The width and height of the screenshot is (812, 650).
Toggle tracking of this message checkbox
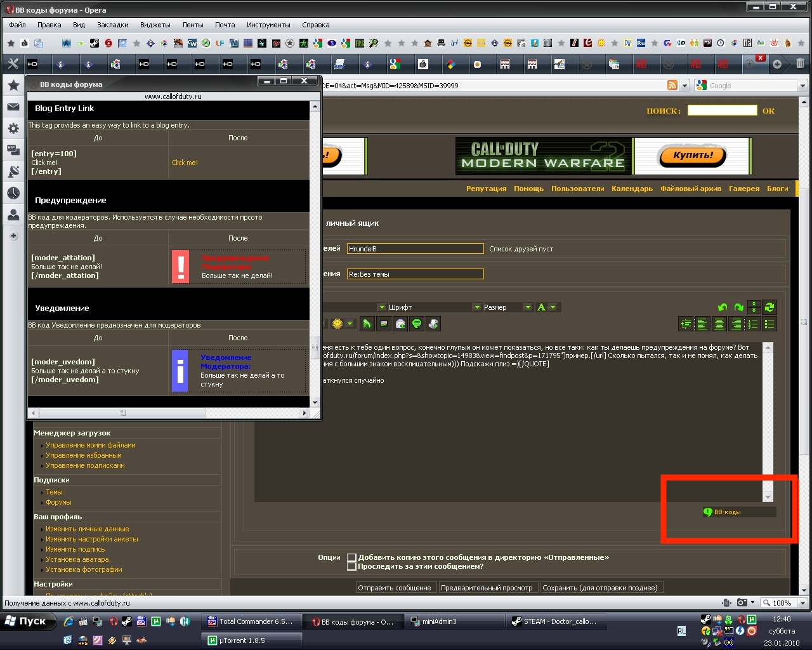pos(351,566)
